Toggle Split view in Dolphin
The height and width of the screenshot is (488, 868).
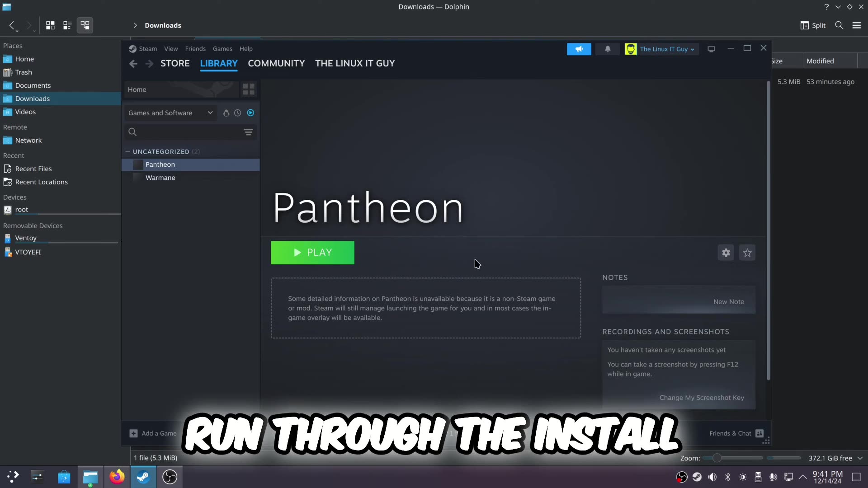[x=813, y=25]
